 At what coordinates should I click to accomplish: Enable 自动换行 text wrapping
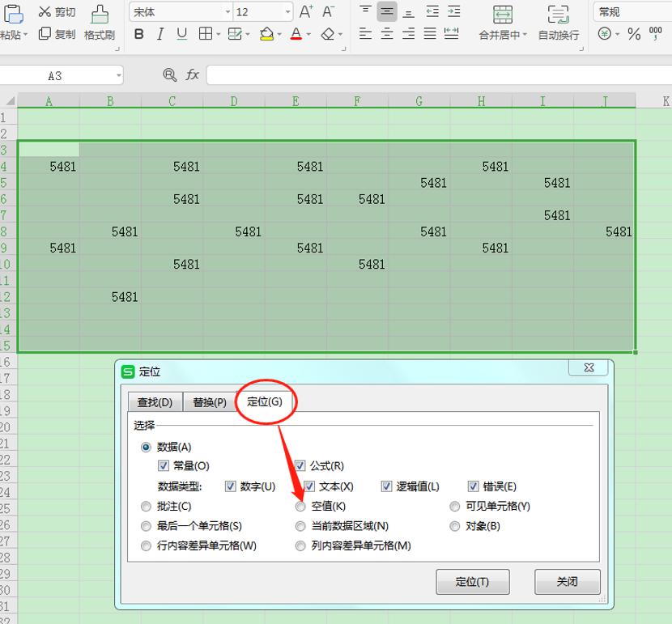click(x=557, y=24)
